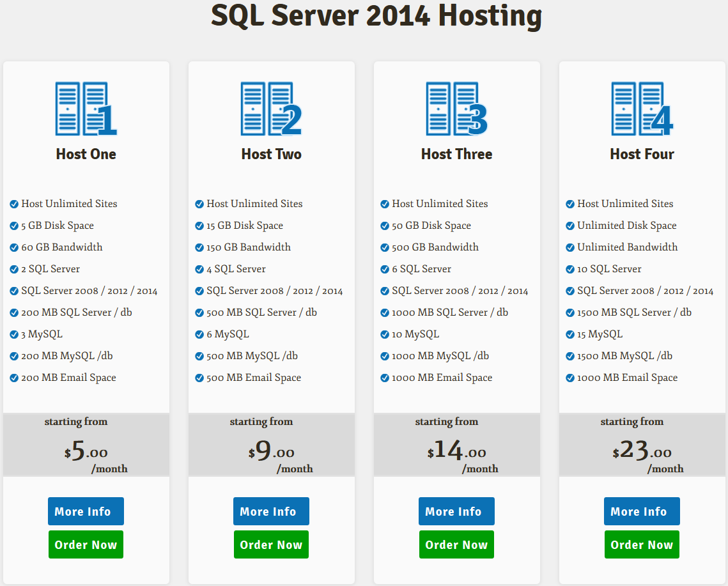728x586 pixels.
Task: Click the Host One plan title
Action: [86, 154]
